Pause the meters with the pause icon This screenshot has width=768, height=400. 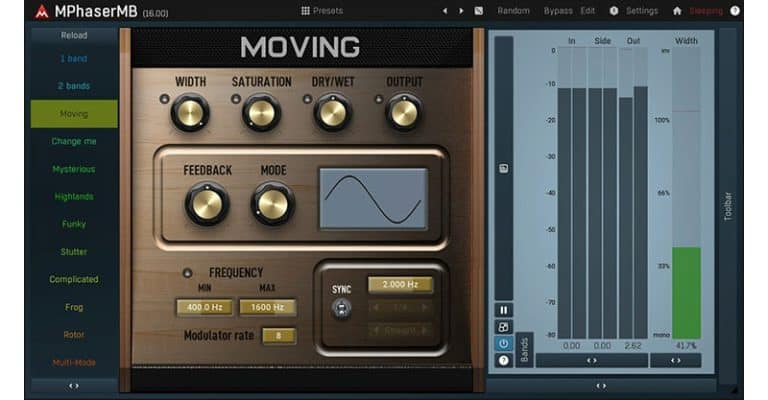[x=504, y=310]
